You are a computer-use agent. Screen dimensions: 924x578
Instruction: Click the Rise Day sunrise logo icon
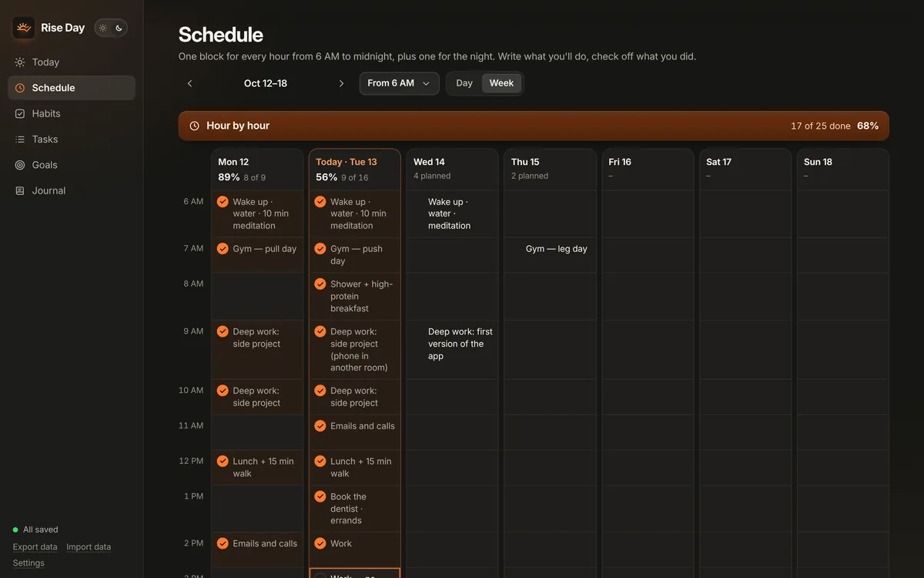24,28
